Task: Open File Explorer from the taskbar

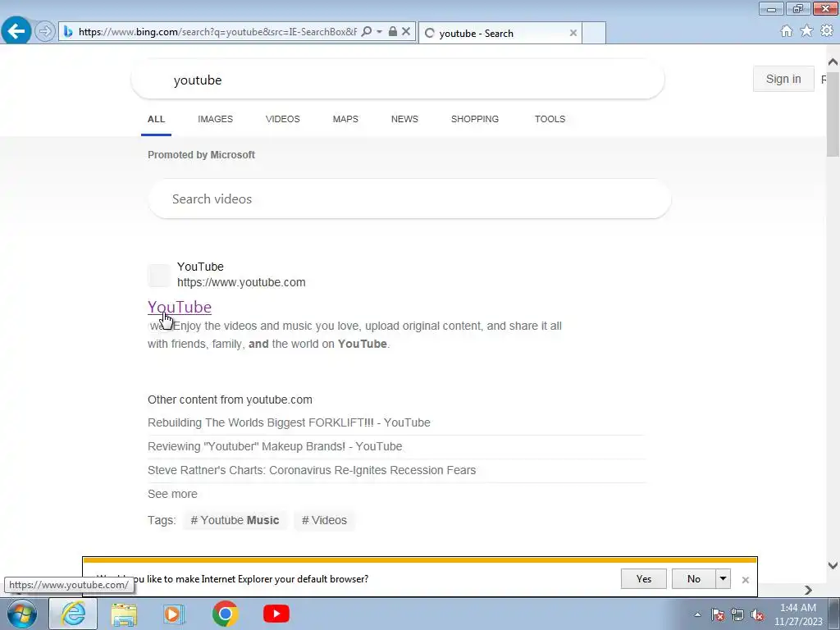Action: click(124, 614)
